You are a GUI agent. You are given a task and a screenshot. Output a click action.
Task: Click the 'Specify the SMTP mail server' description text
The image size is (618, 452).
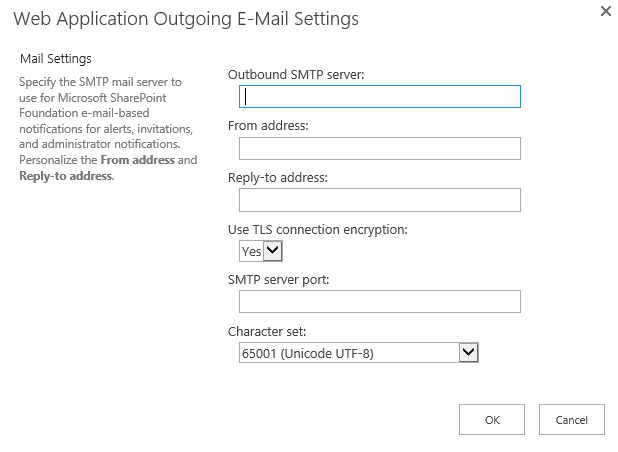click(100, 81)
